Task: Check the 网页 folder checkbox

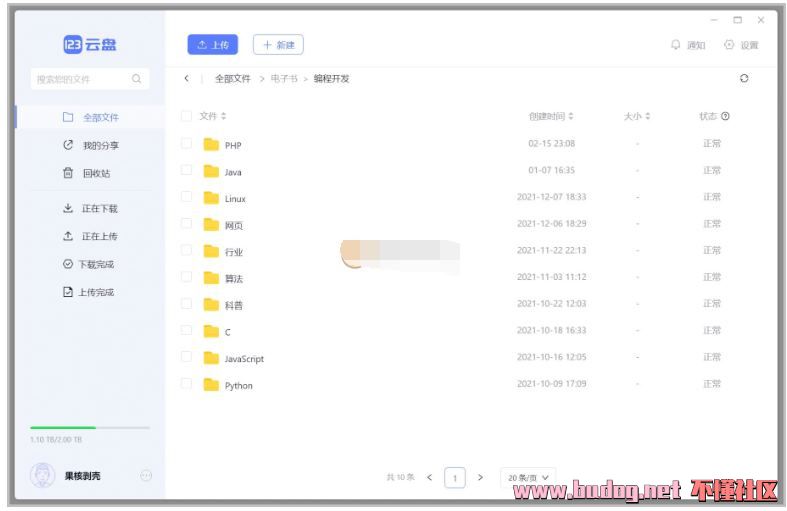Action: point(186,223)
